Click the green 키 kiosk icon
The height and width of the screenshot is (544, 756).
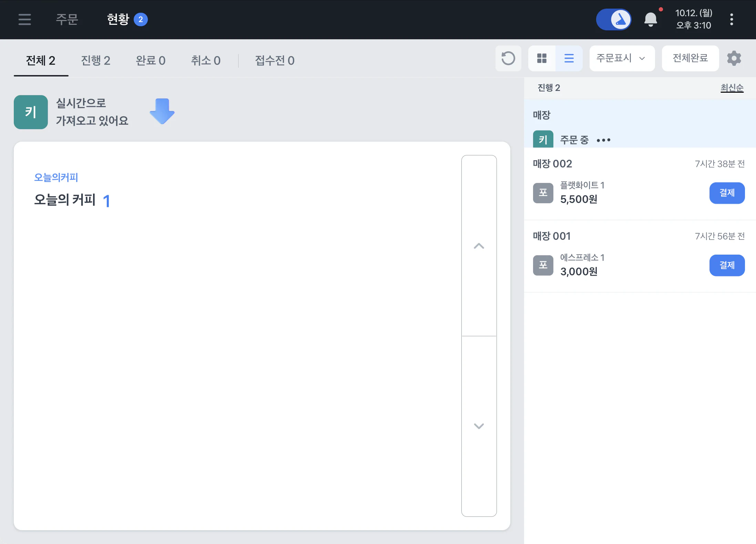[x=31, y=112]
